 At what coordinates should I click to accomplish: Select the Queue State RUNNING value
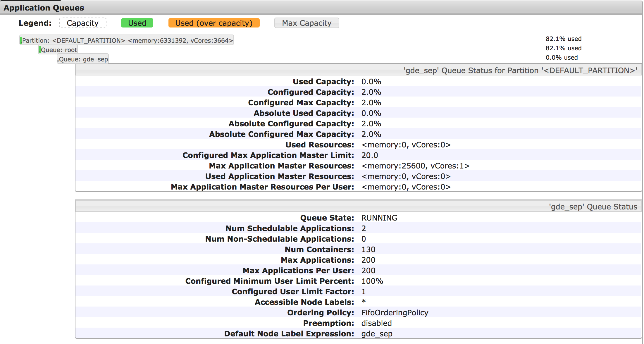pos(379,218)
